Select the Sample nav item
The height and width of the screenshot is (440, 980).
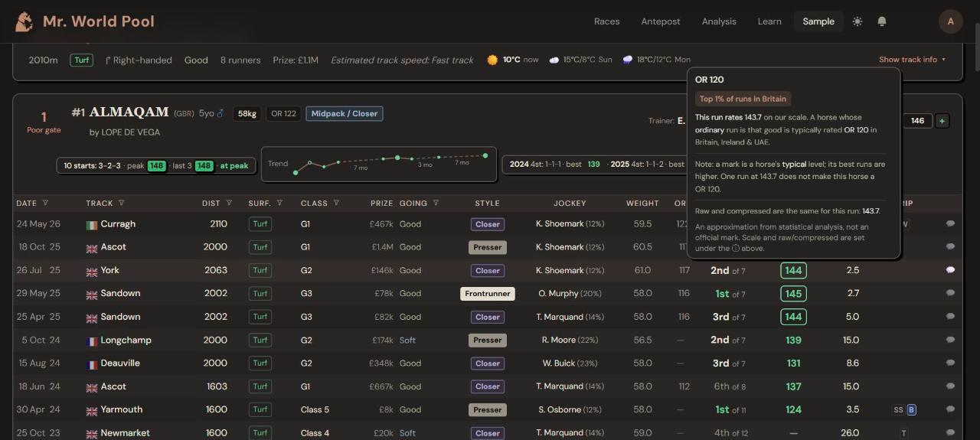[818, 21]
